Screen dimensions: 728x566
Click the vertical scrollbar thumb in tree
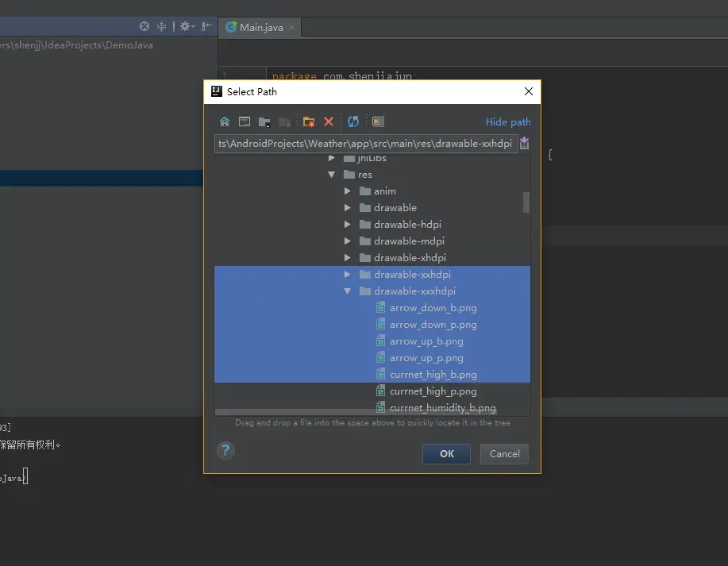526,202
